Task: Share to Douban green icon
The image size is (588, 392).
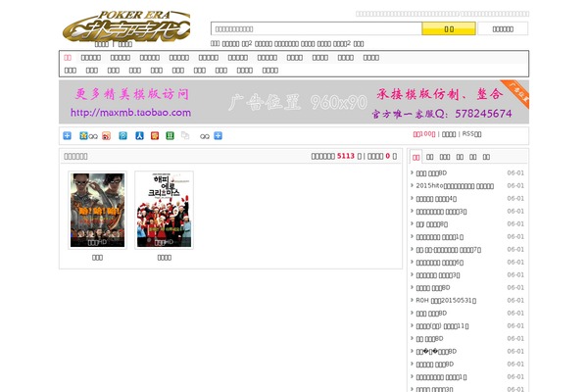Action: point(170,136)
